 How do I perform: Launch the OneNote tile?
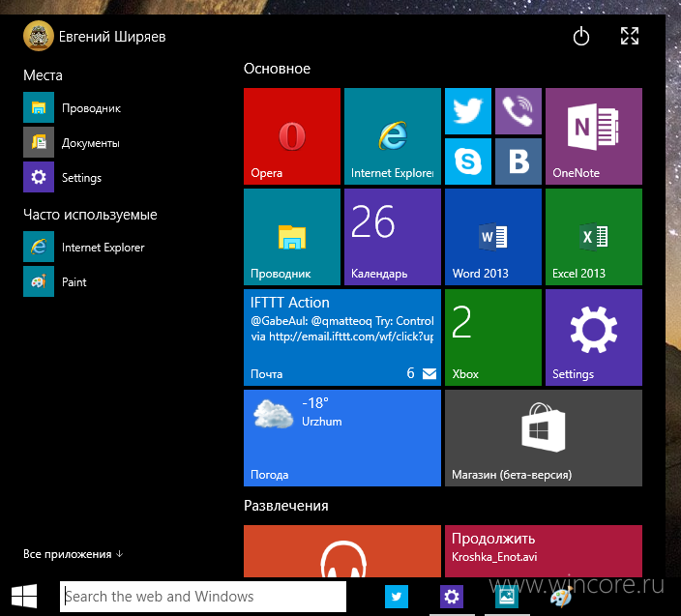(x=594, y=136)
